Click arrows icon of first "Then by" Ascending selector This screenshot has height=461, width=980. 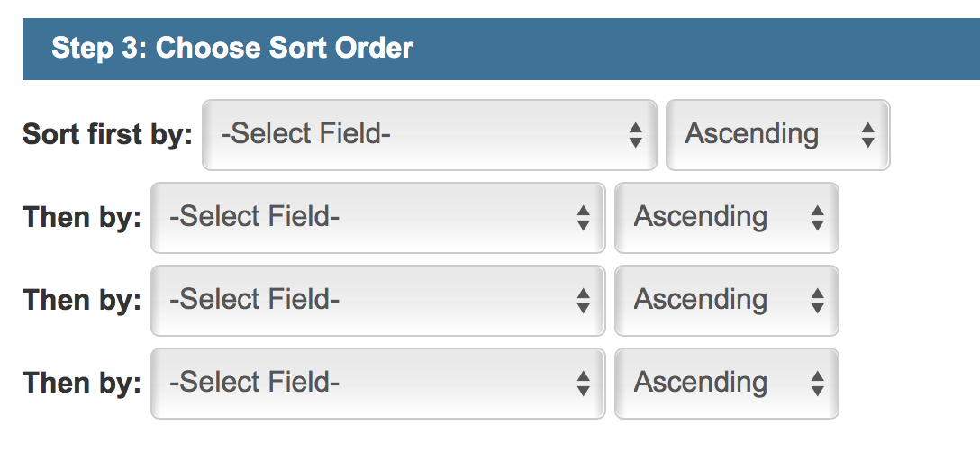(x=817, y=218)
